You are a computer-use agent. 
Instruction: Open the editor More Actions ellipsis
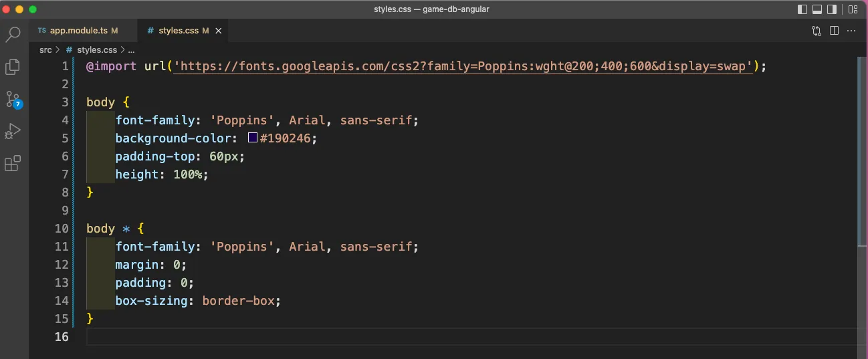click(851, 31)
